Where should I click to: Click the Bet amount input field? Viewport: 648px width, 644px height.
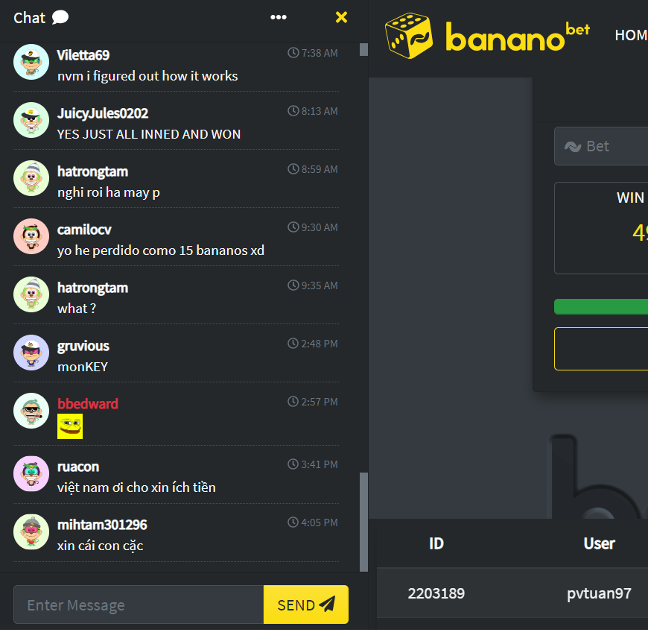pos(601,146)
